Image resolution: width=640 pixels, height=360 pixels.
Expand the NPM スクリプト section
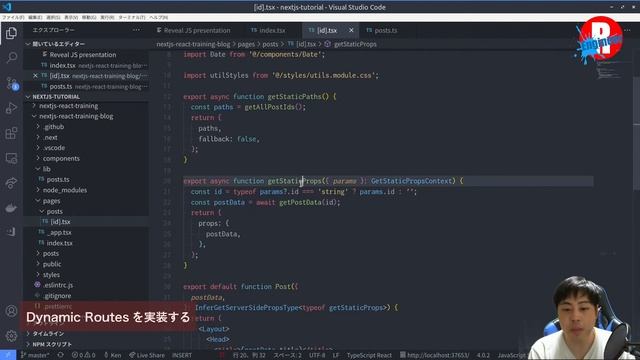52,344
